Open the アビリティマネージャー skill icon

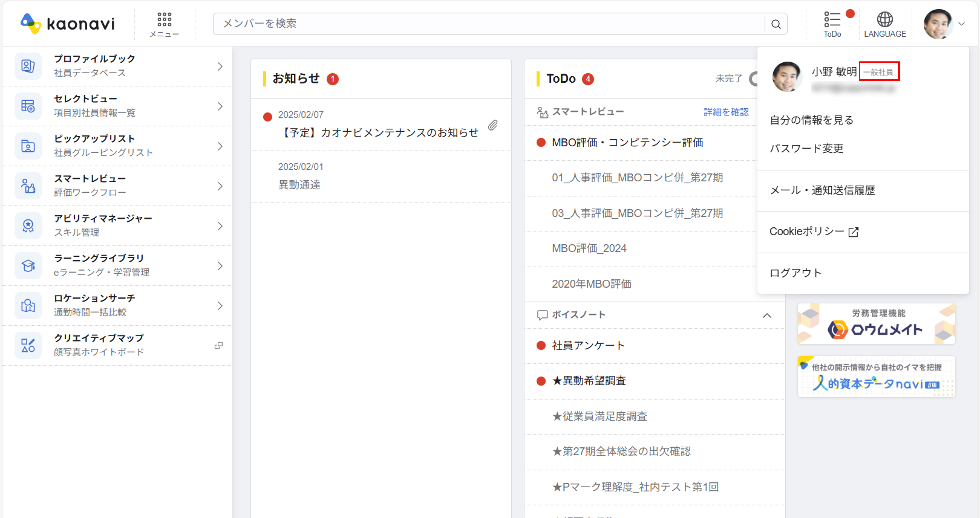pos(28,225)
